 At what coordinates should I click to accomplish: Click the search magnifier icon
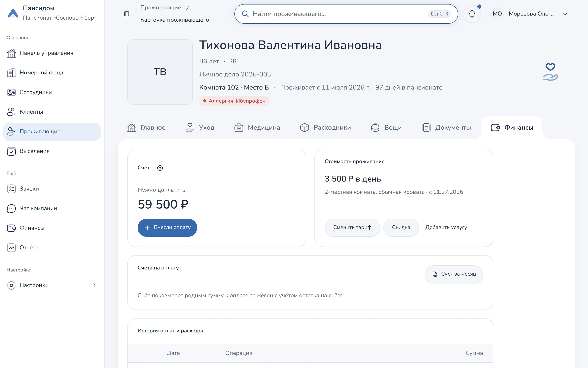point(245,14)
